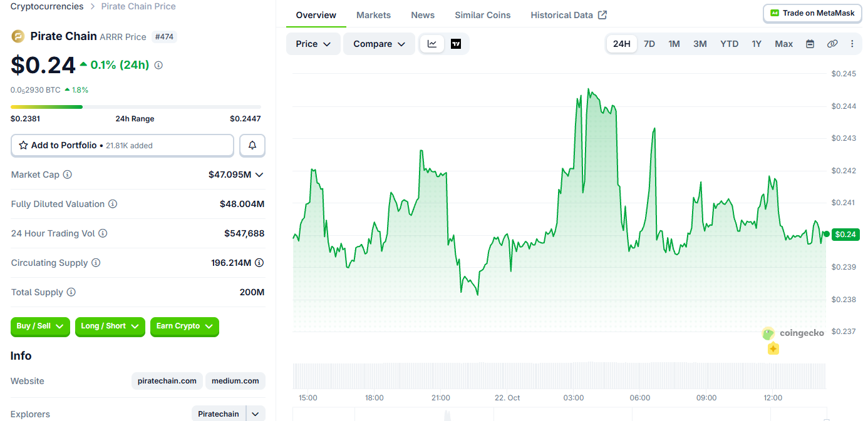868x421 pixels.
Task: Click info icon beside the 196.214M value
Action: pos(259,263)
